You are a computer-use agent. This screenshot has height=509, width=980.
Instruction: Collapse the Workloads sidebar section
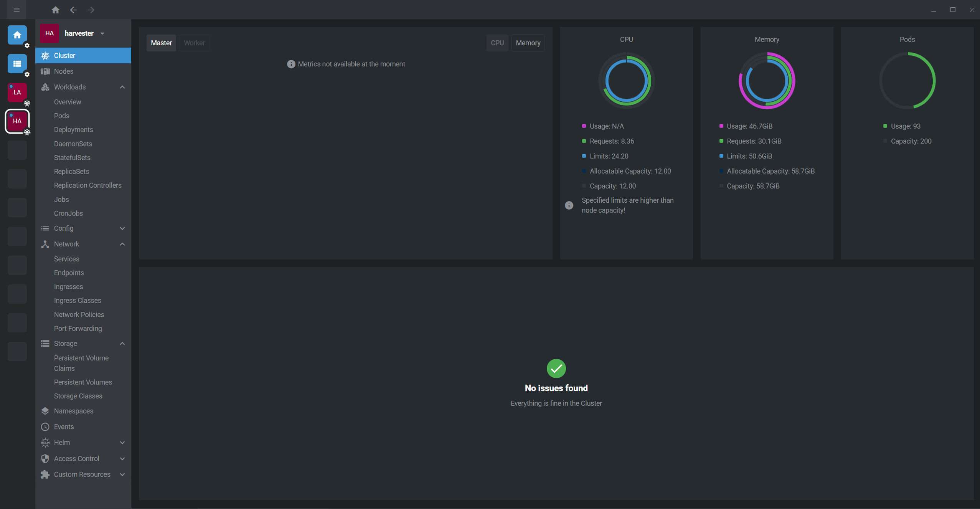(122, 87)
